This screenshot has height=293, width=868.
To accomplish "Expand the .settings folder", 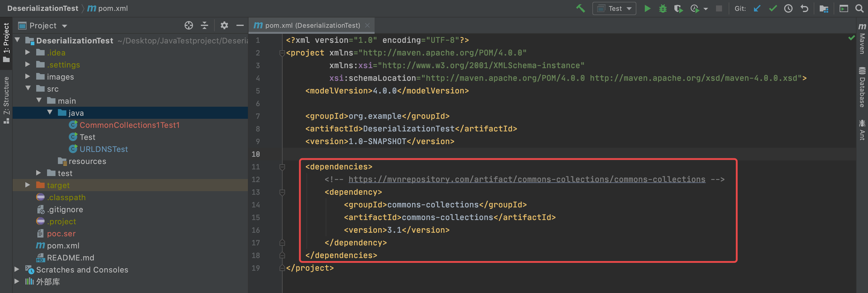I will tap(28, 64).
